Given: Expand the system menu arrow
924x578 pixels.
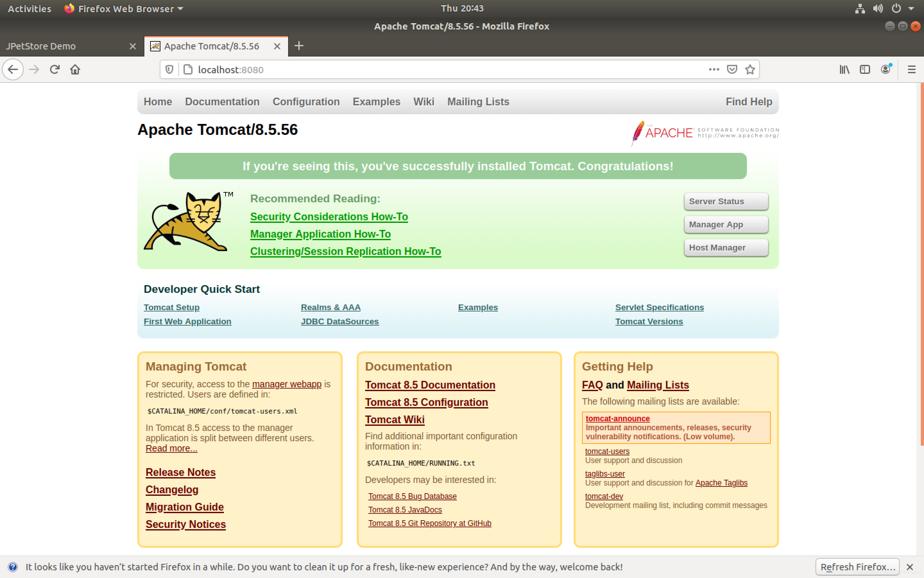Looking at the screenshot, I should [911, 8].
